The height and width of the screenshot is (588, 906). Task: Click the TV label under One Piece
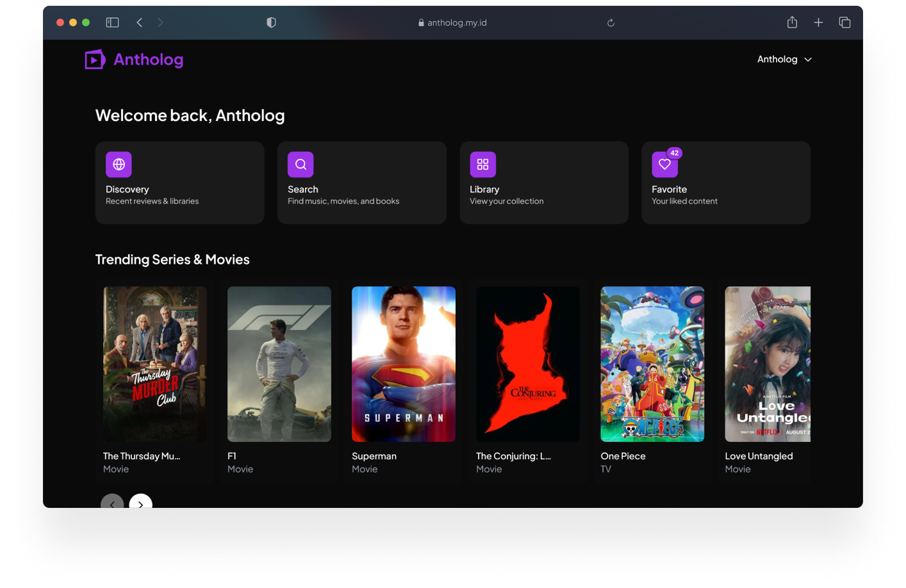[606, 469]
